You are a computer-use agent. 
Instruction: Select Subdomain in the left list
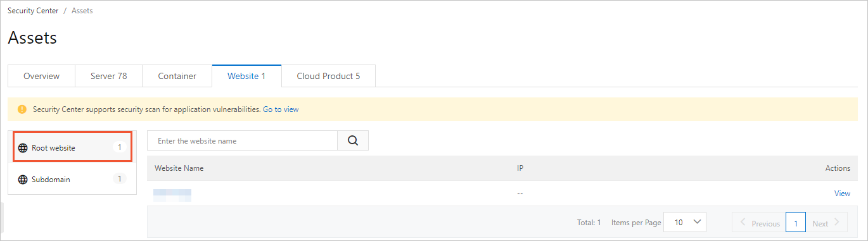(x=72, y=180)
